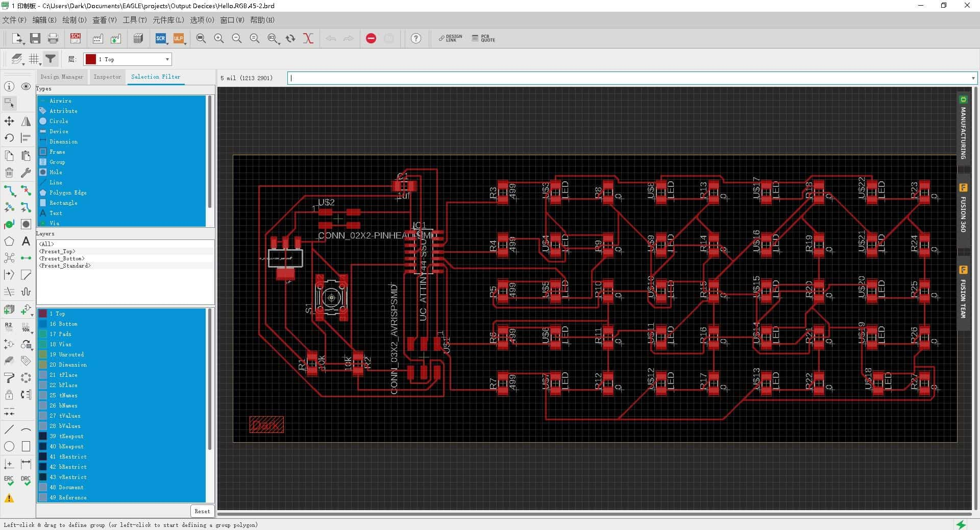Select the Mirror tool icon
This screenshot has height=530, width=980.
coord(26,121)
